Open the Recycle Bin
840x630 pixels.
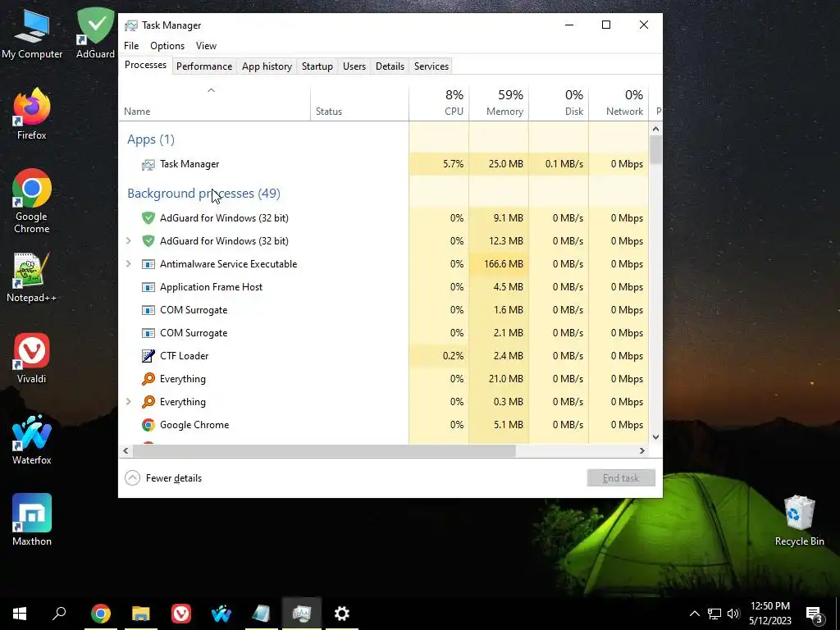coord(799,521)
